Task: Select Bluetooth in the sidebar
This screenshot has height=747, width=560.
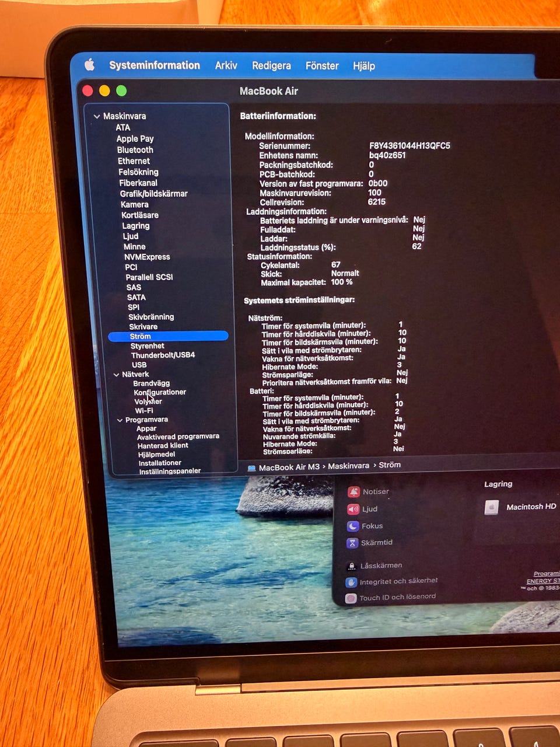Action: [x=135, y=150]
